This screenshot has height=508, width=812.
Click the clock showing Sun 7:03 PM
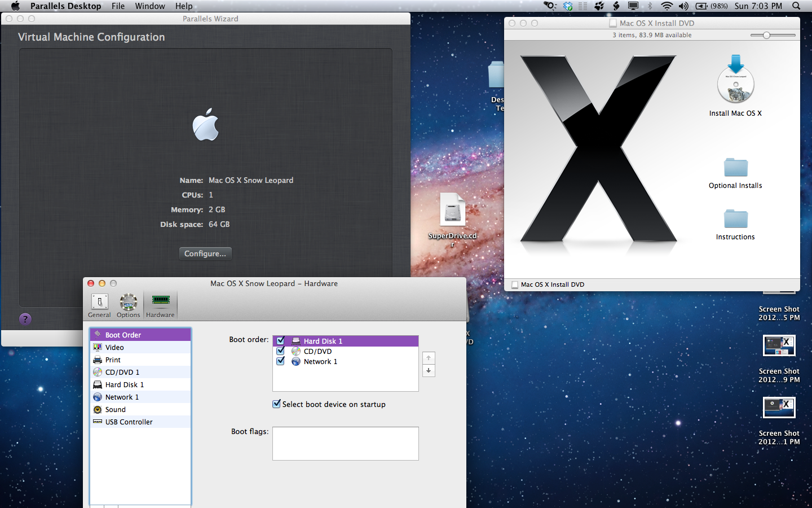tap(758, 6)
